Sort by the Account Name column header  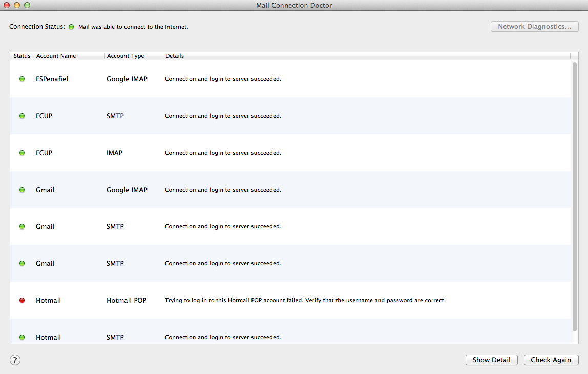point(69,56)
